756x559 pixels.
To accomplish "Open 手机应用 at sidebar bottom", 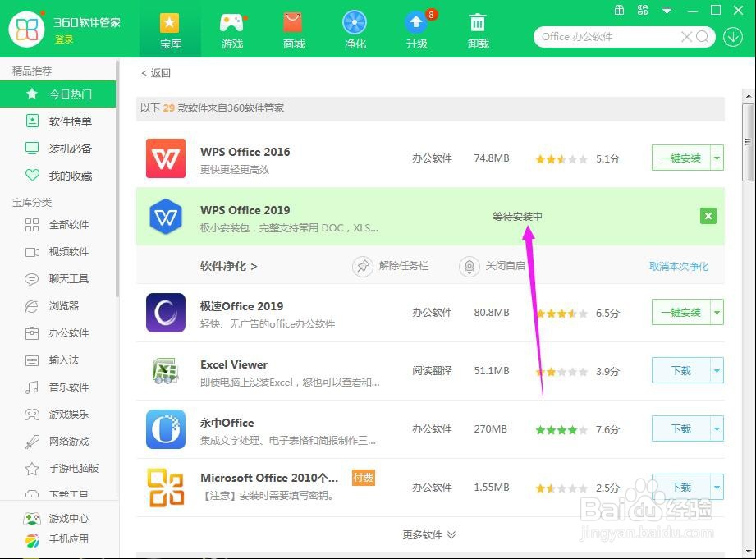I will click(x=56, y=539).
